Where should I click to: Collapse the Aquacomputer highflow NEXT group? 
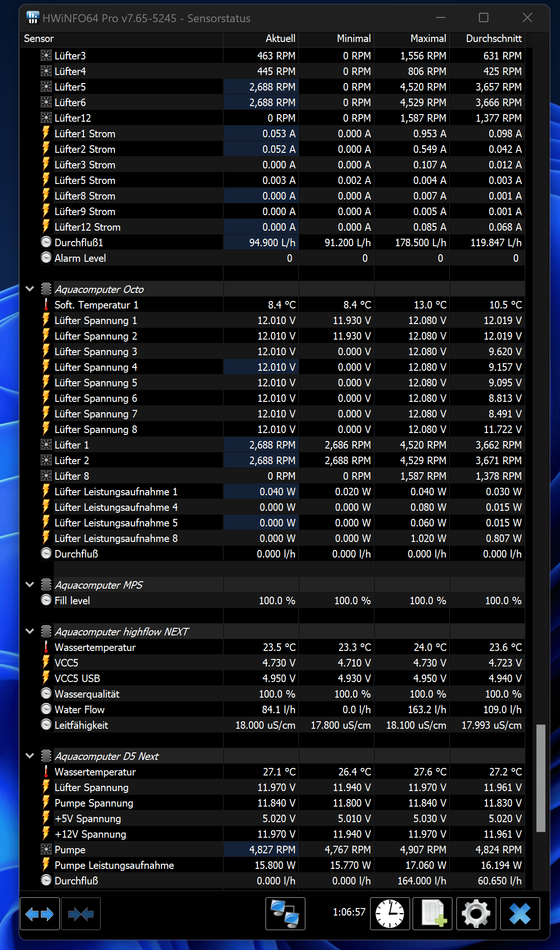click(30, 632)
